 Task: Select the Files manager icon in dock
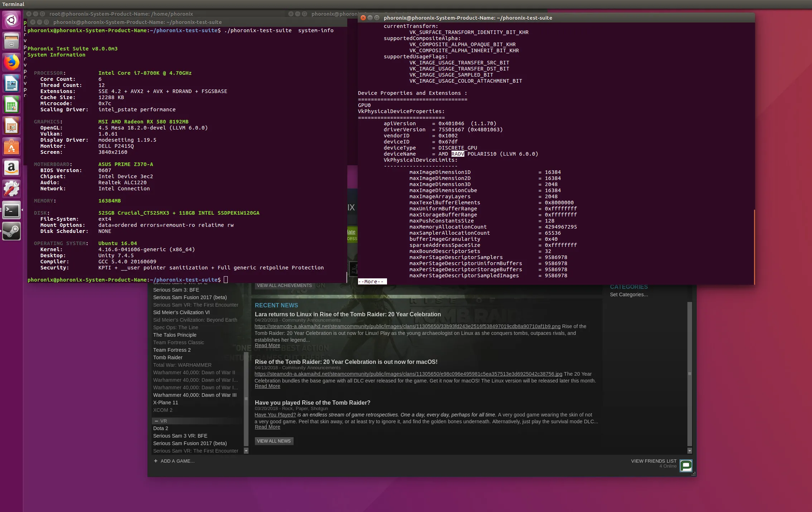click(x=11, y=40)
